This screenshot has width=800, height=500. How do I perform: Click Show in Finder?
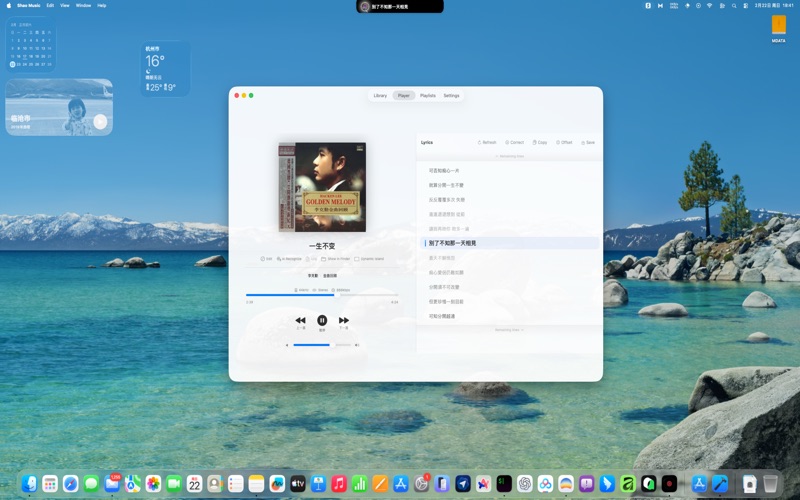pos(335,259)
